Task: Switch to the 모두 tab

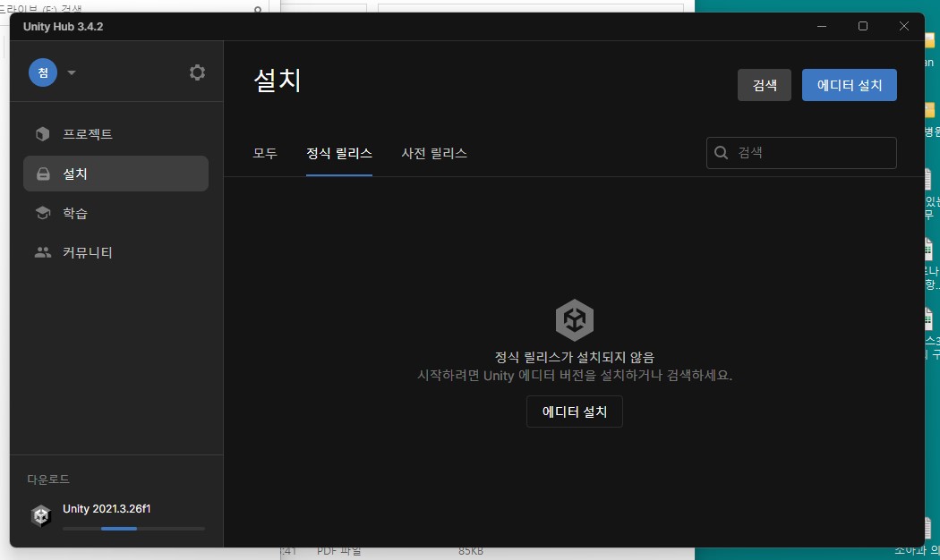Action: [265, 153]
